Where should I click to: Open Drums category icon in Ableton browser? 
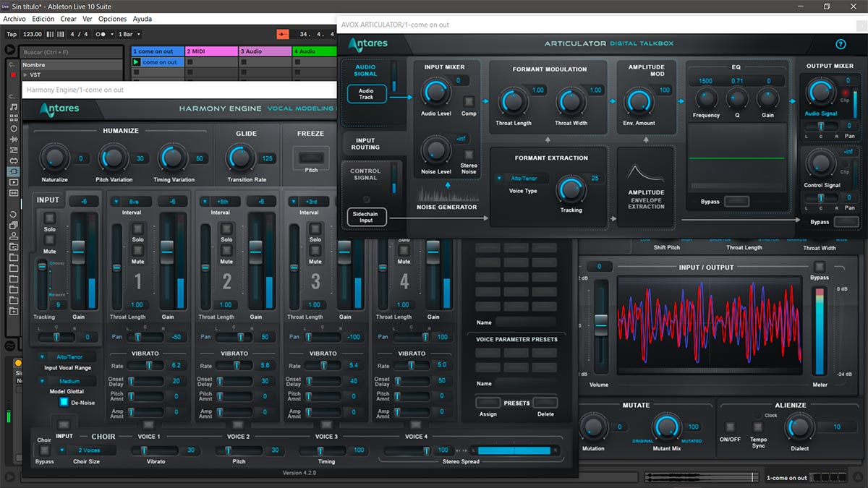[x=14, y=118]
